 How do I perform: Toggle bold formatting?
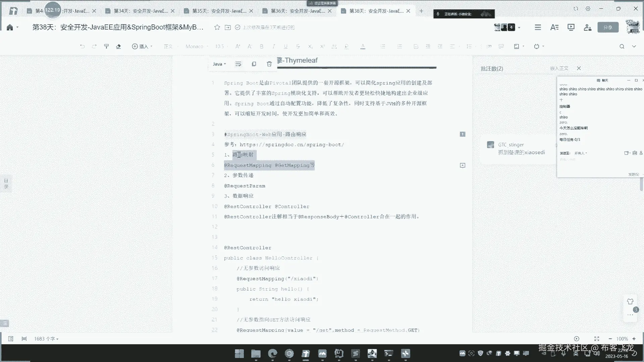(x=261, y=46)
